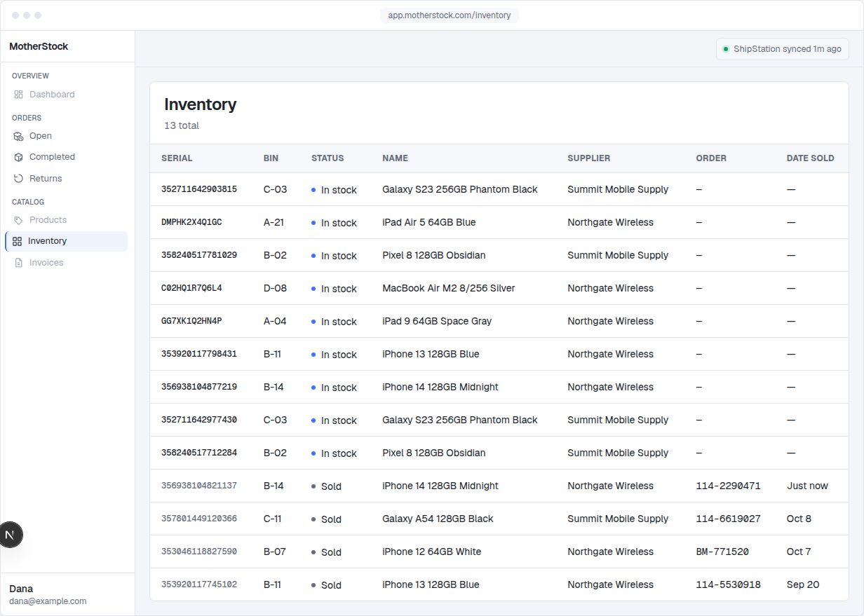Viewport: 864px width, 616px height.
Task: Select serial 356938104821137
Action: [199, 486]
